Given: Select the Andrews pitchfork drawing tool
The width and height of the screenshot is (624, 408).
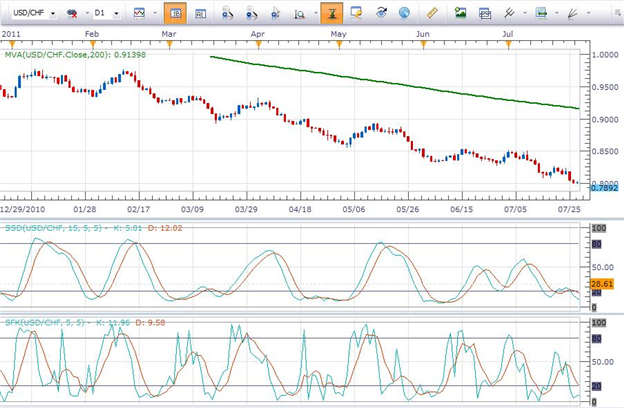Looking at the screenshot, I should coord(509,13).
